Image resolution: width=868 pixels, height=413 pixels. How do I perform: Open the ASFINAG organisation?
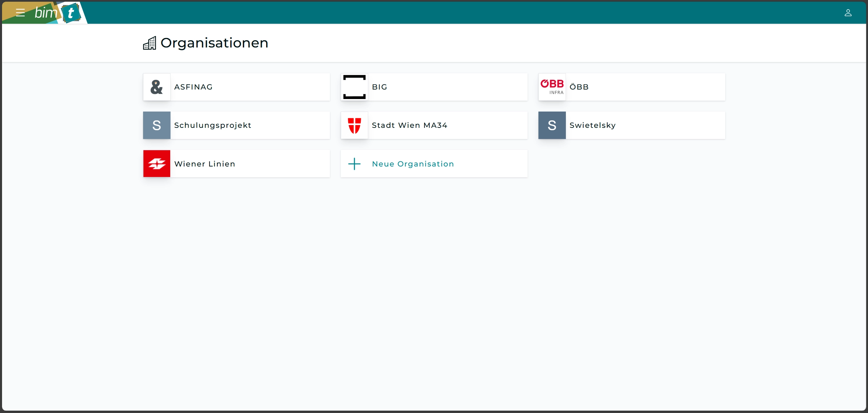[193, 87]
